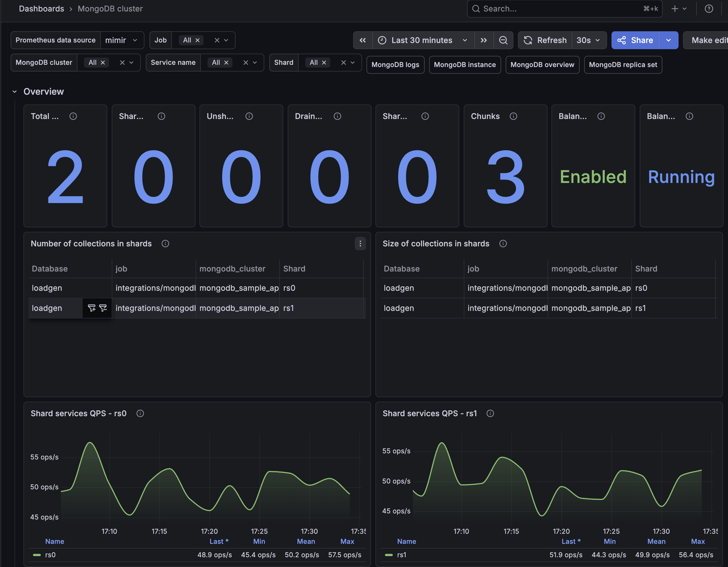Image resolution: width=728 pixels, height=567 pixels.
Task: Toggle rs1 series visibility in legend
Action: (x=402, y=555)
